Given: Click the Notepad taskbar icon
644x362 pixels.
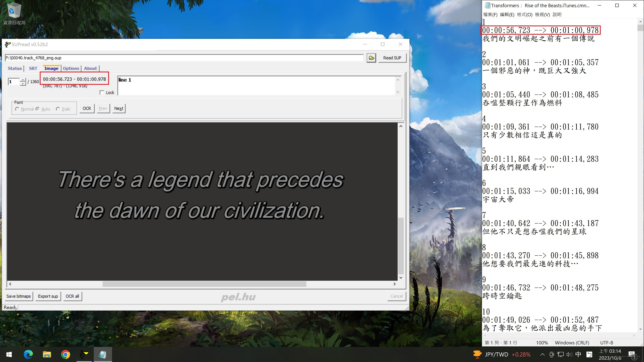Looking at the screenshot, I should [102, 354].
